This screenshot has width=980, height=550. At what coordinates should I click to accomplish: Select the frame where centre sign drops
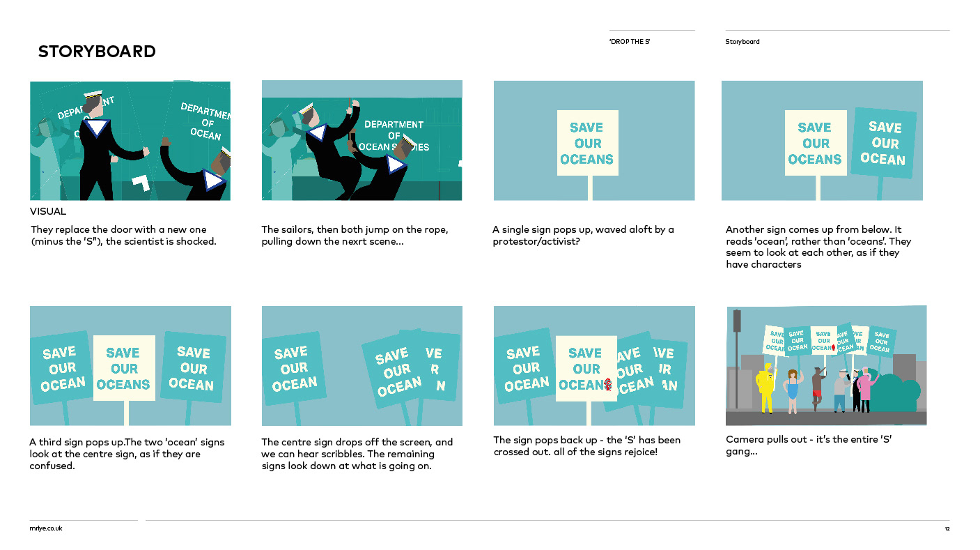tap(361, 366)
